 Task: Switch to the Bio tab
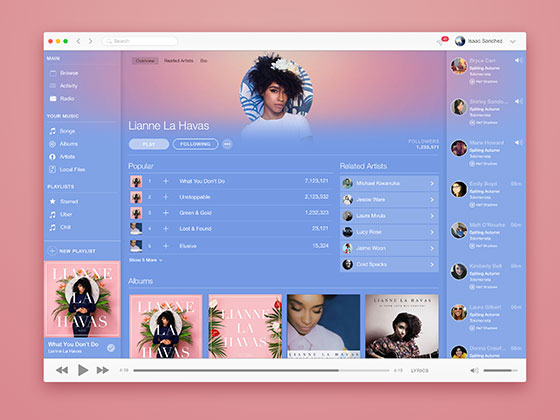point(204,61)
